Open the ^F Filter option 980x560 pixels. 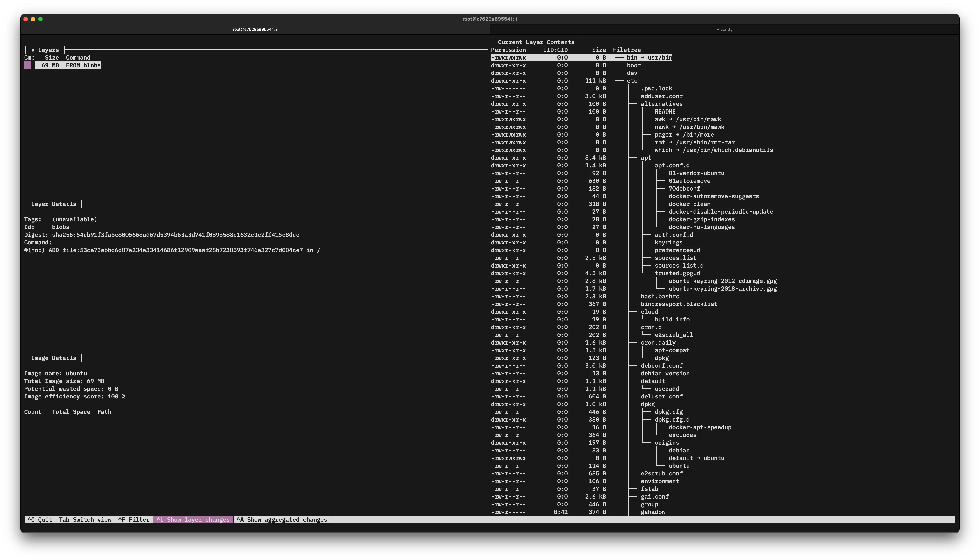[x=134, y=520]
